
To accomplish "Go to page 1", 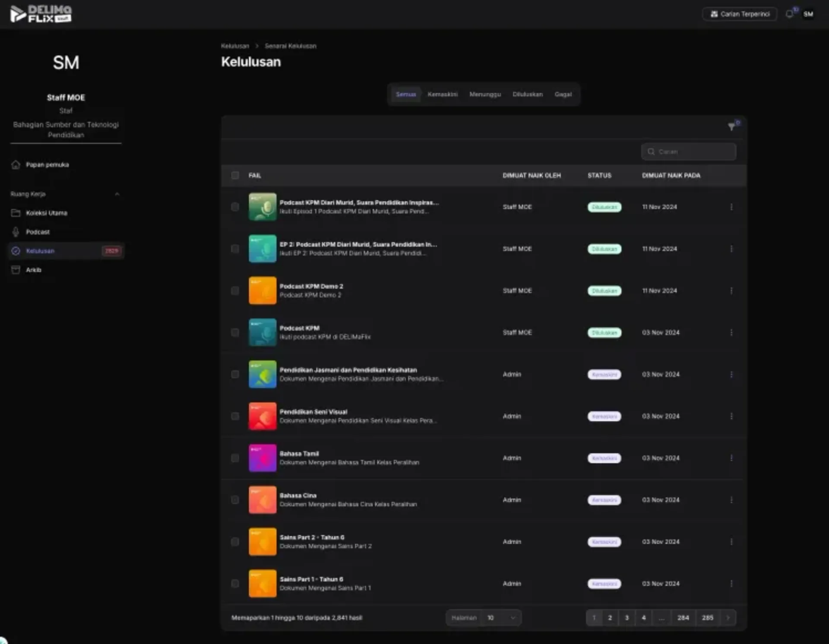I will tap(594, 618).
